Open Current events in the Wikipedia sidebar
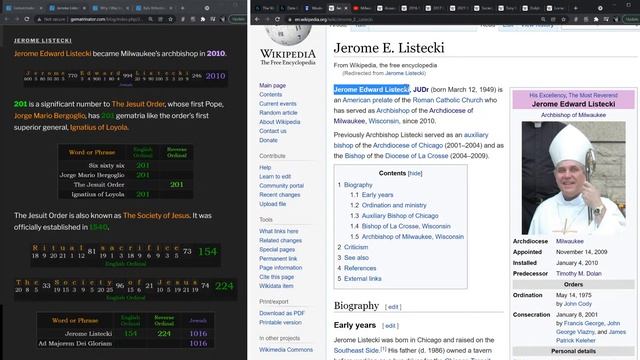The height and width of the screenshot is (360, 640). pos(278,104)
